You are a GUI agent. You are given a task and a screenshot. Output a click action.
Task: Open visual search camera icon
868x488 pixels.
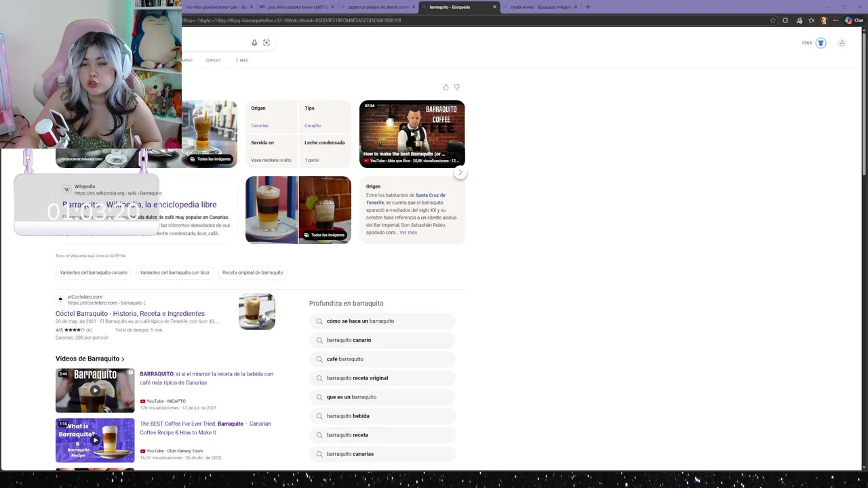(x=267, y=43)
